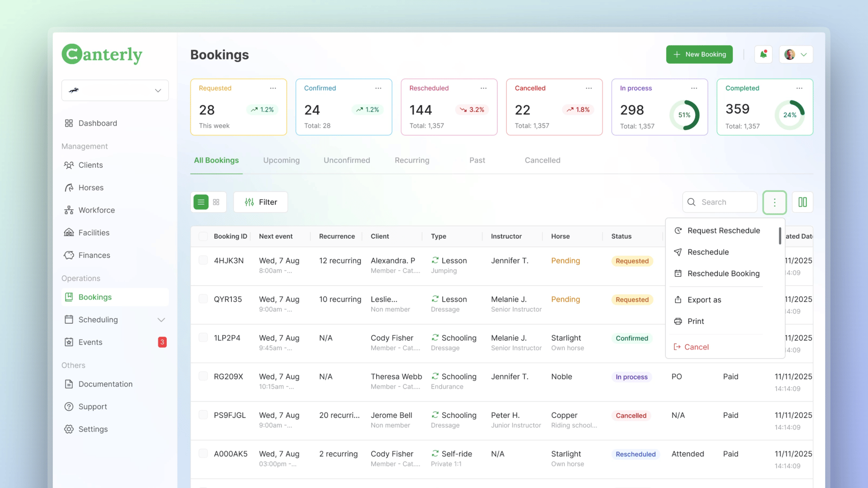Switch to Cancelled tab
This screenshot has height=488, width=868.
(542, 160)
